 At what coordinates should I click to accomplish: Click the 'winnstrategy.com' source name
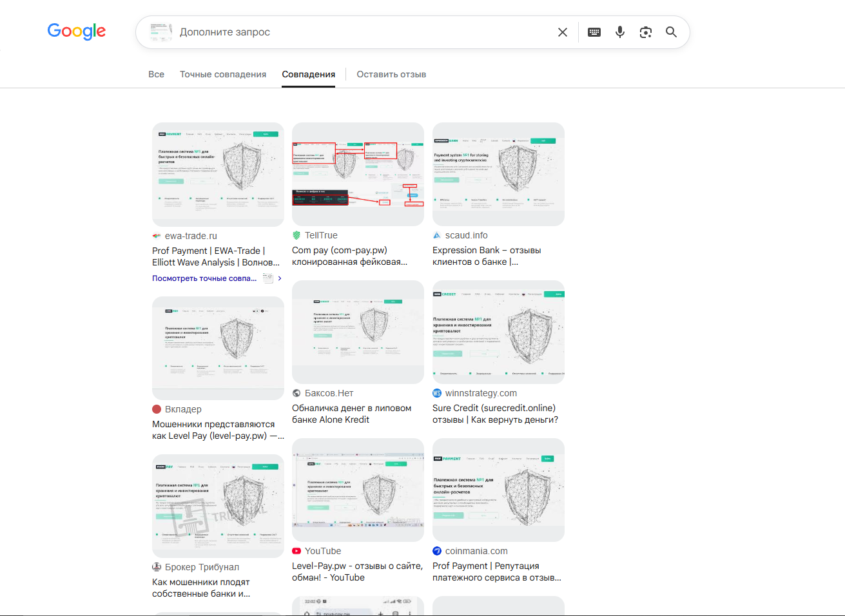pos(481,393)
